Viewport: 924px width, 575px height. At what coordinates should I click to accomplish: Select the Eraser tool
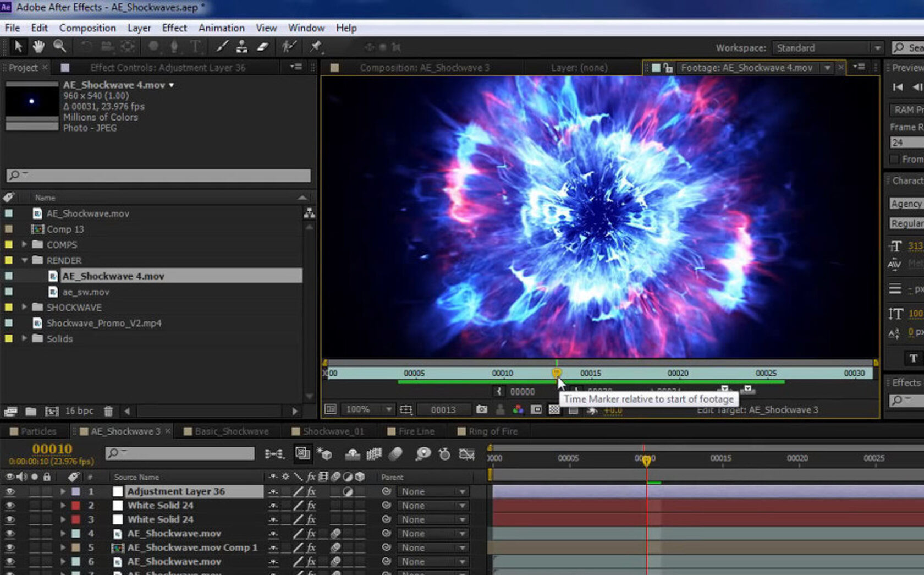click(263, 47)
